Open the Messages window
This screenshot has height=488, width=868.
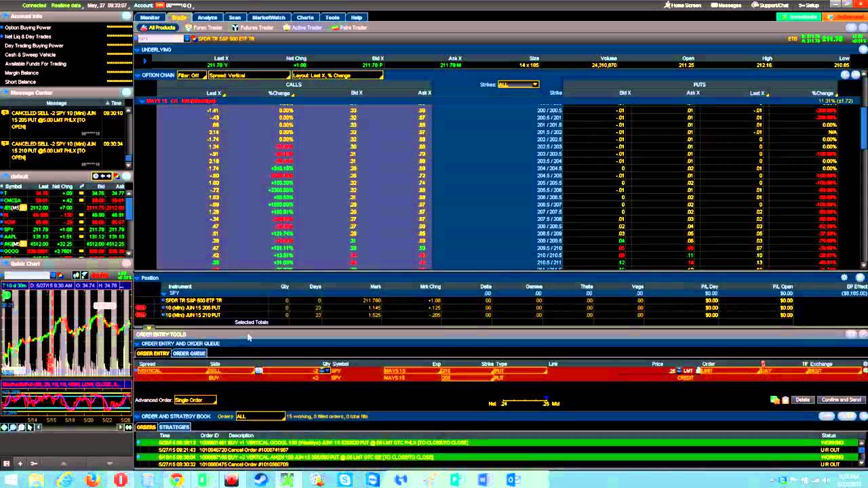coord(726,5)
